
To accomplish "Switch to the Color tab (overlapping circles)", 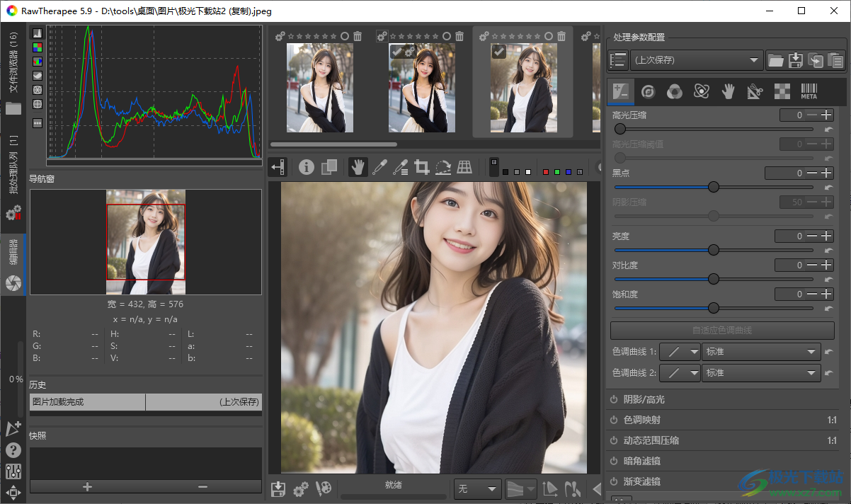I will coord(675,91).
